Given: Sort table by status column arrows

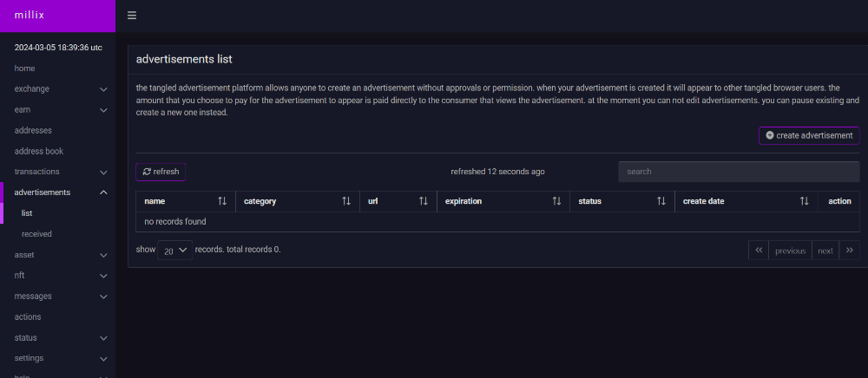Looking at the screenshot, I should coord(661,201).
